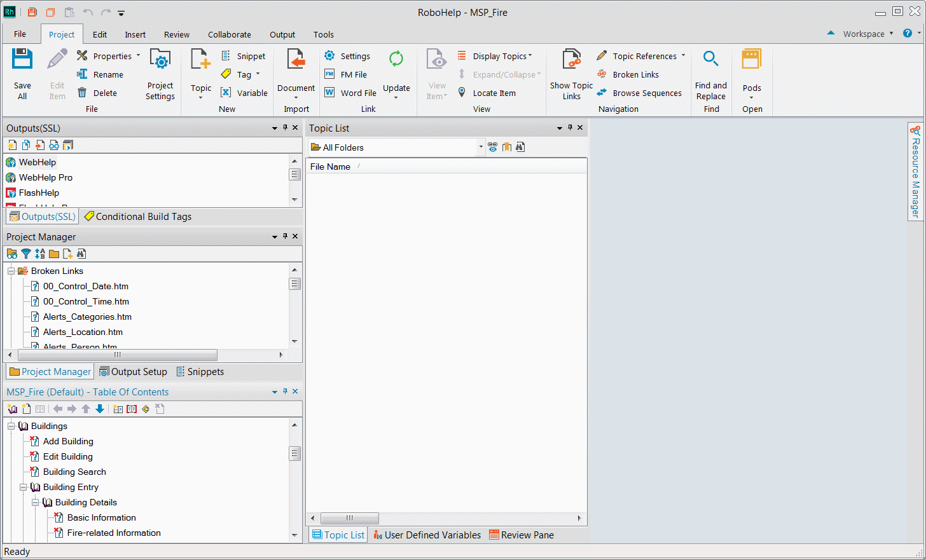Click move up arrow in TOC toolbar
The height and width of the screenshot is (560, 926).
coord(86,409)
